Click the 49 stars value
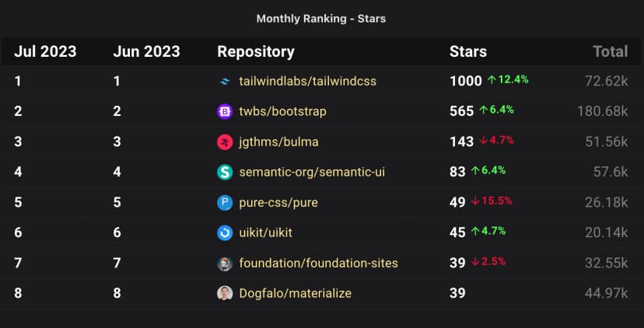Viewport: 644px width, 328px height. pyautogui.click(x=457, y=202)
